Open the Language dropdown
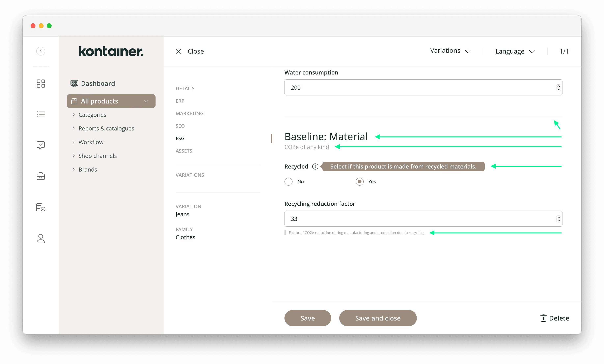Viewport: 604px width, 364px height. pos(514,51)
